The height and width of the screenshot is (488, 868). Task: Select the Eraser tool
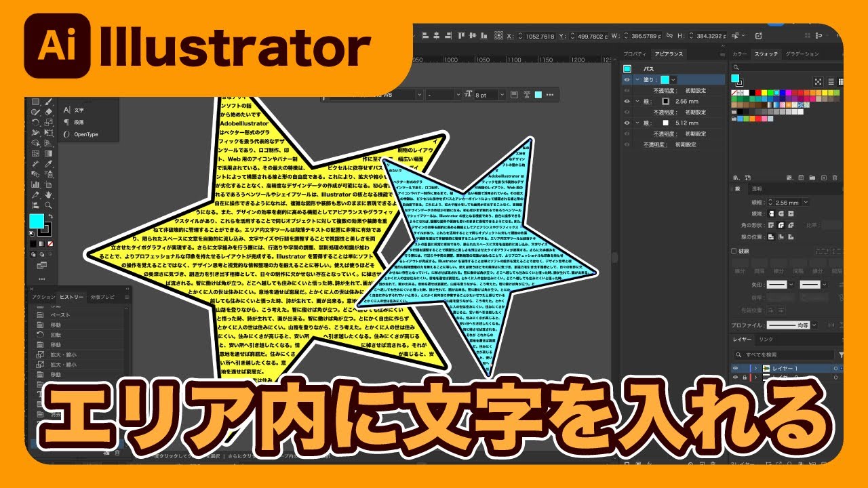tap(49, 112)
